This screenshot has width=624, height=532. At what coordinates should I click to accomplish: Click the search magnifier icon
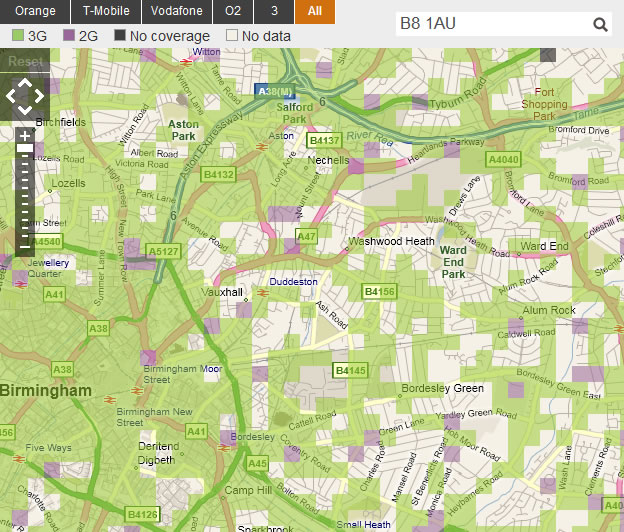click(x=600, y=25)
